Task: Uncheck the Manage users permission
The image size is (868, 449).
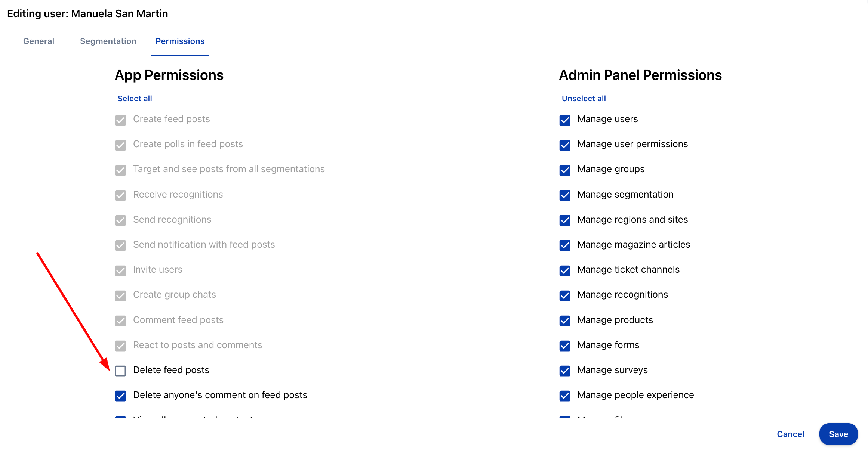Action: coord(564,120)
